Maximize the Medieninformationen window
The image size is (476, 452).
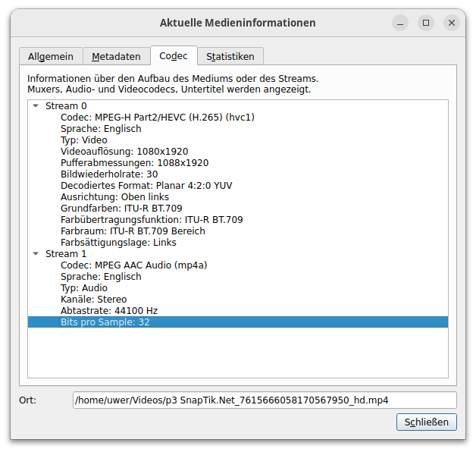point(426,23)
